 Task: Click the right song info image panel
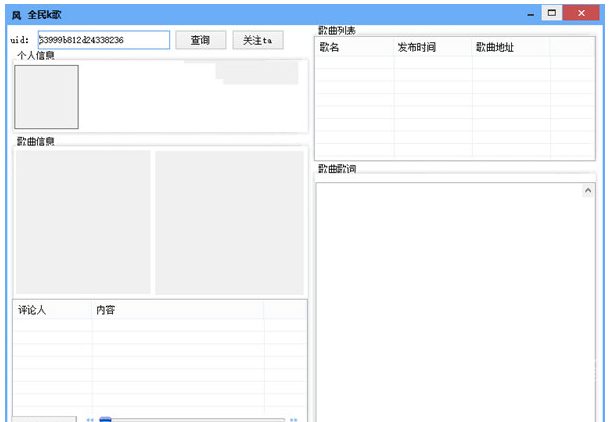229,223
